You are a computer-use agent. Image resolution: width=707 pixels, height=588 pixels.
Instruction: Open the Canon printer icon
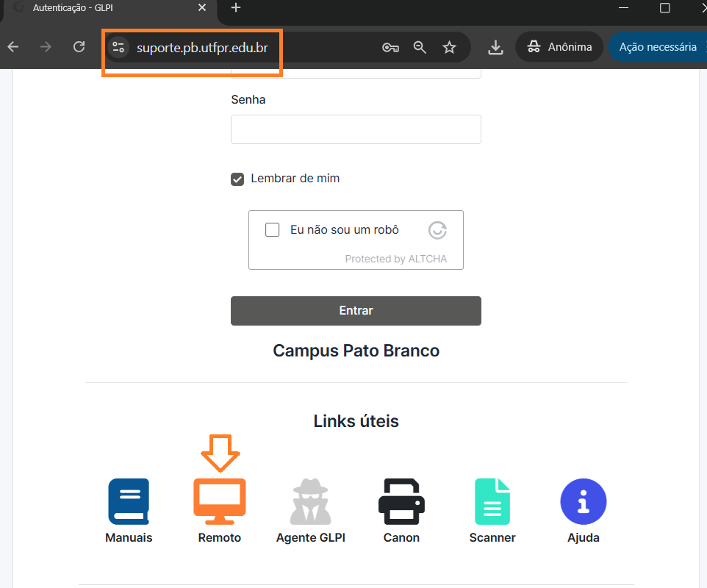(x=401, y=501)
